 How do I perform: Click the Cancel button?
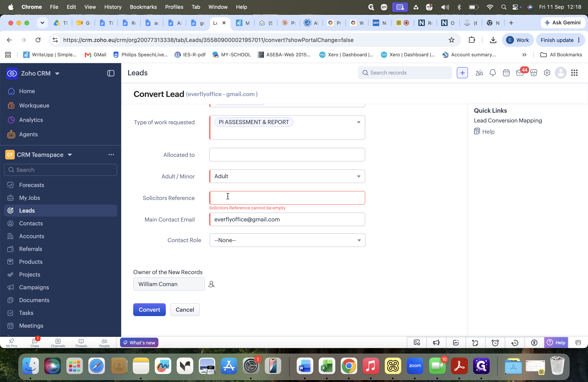185,310
